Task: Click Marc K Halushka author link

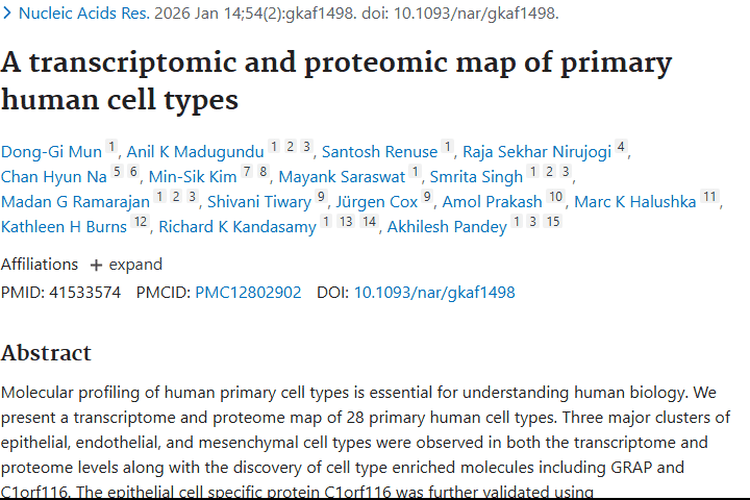Action: (635, 202)
